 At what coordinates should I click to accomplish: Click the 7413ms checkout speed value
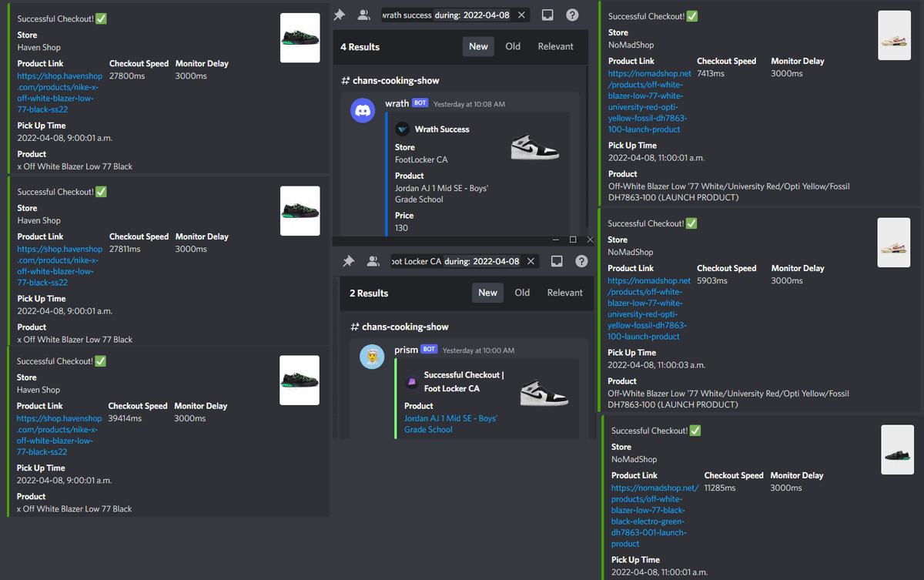point(711,73)
